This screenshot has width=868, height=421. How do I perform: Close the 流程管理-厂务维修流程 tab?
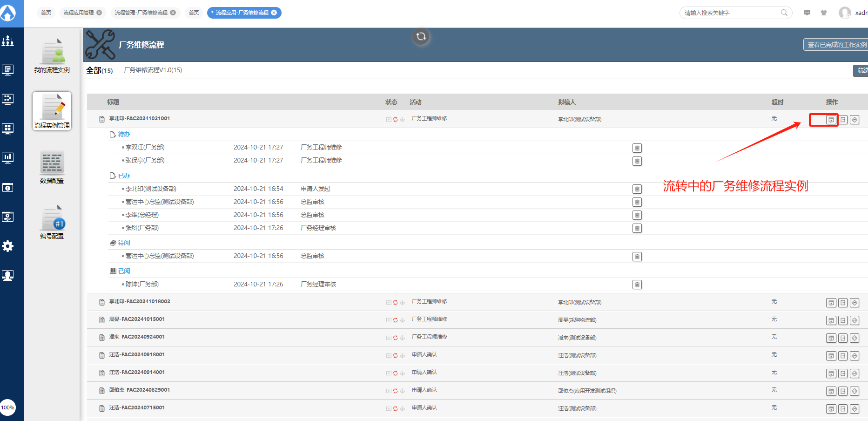(173, 13)
